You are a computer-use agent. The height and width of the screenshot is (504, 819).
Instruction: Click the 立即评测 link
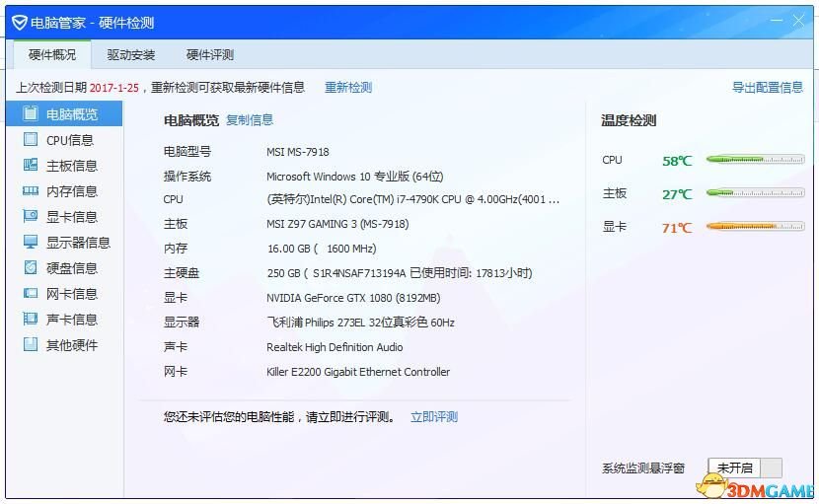(434, 417)
